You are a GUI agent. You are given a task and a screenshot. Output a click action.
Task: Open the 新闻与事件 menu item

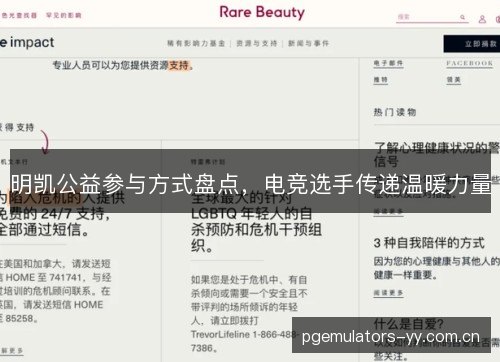[308, 43]
